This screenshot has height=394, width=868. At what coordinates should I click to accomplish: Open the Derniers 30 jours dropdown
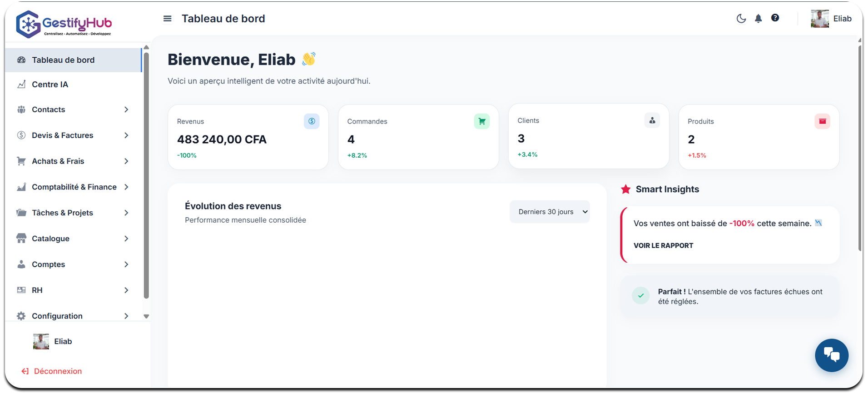550,212
